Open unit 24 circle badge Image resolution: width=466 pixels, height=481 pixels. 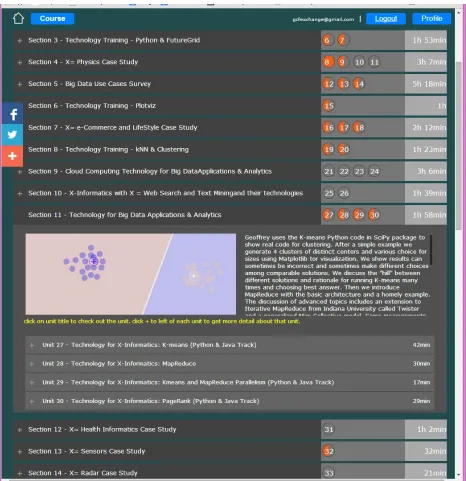[374, 172]
